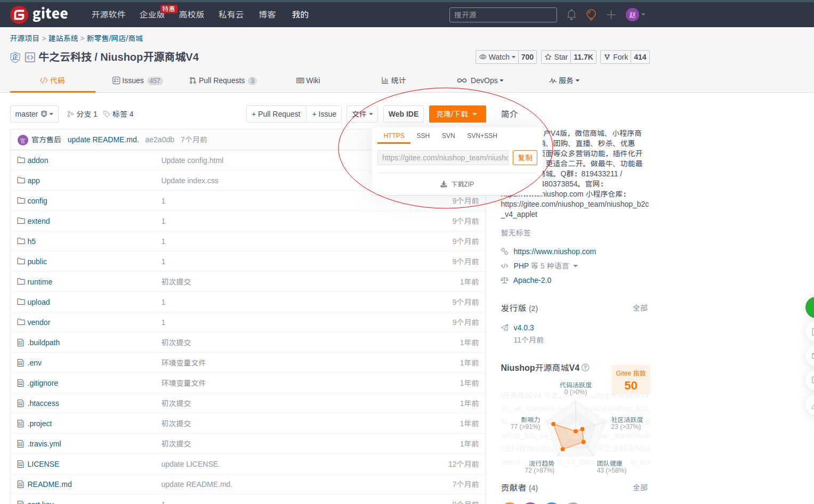Star the repository

[555, 56]
